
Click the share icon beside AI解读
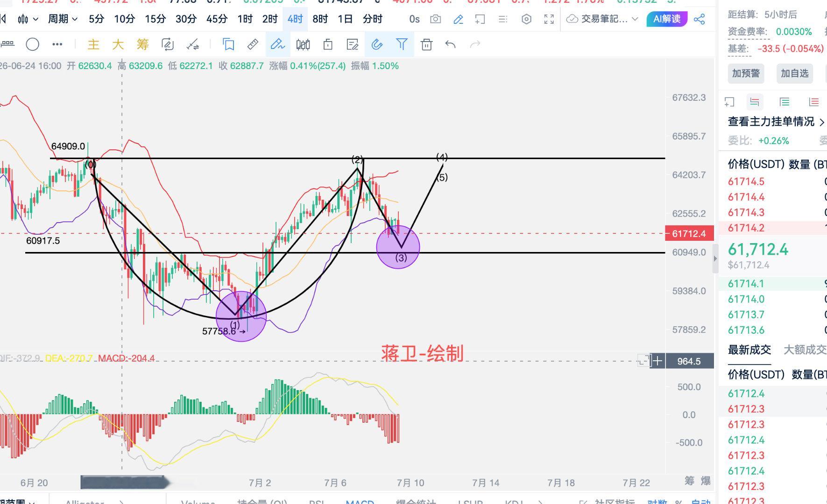click(x=699, y=19)
